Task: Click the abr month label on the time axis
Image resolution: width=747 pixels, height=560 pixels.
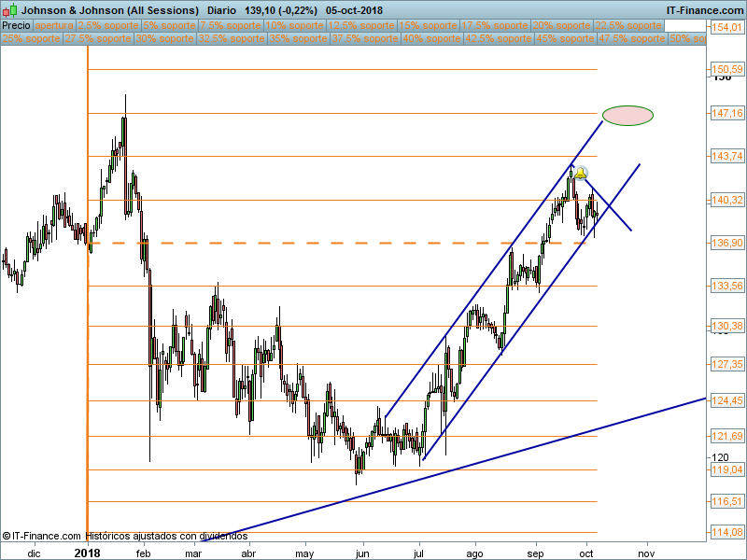Action: [248, 553]
